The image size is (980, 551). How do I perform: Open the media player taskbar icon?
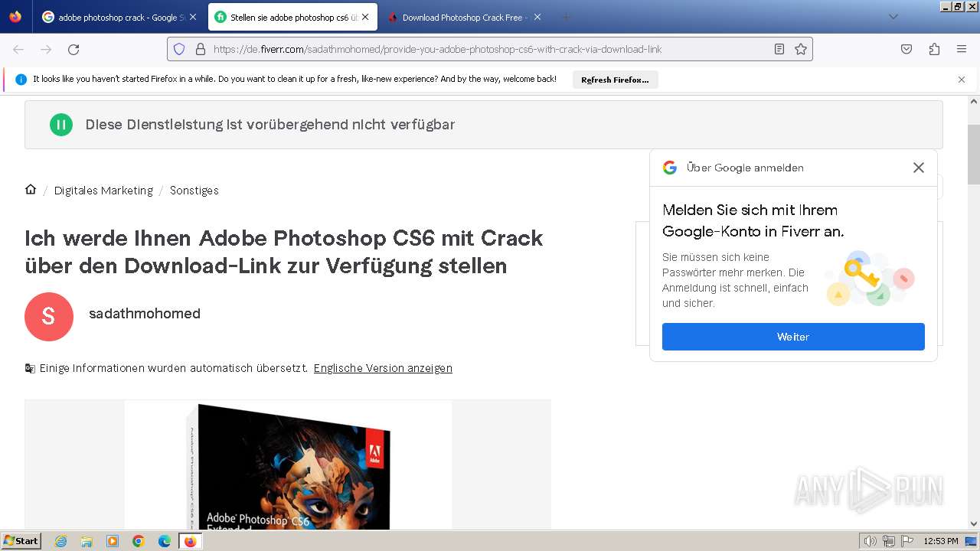pyautogui.click(x=113, y=541)
